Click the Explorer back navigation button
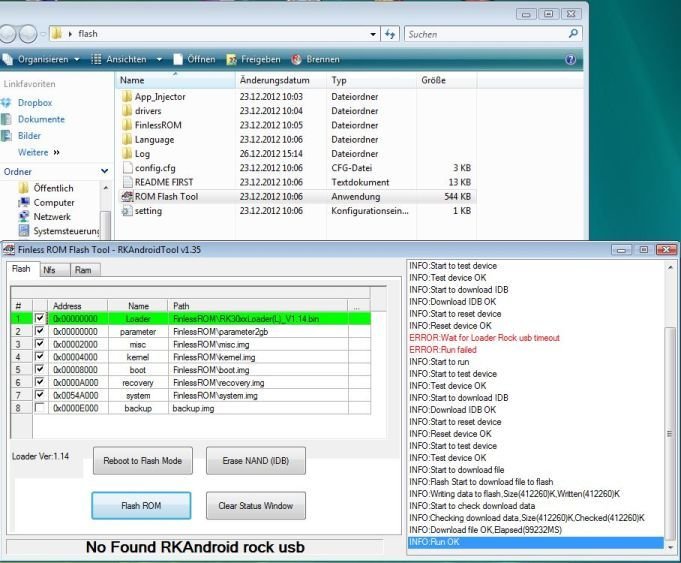The height and width of the screenshot is (563, 681). click(7, 34)
